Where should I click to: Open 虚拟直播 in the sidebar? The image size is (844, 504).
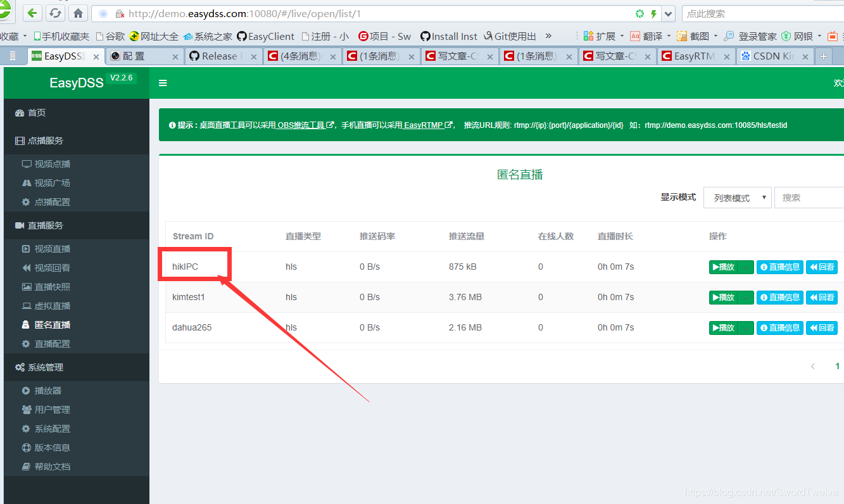click(76, 306)
